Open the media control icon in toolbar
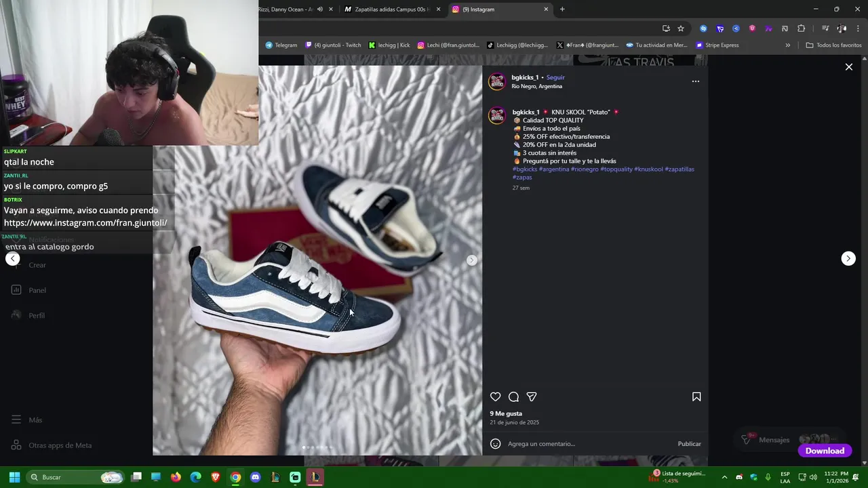Viewport: 868px width, 488px height. pyautogui.click(x=825, y=28)
